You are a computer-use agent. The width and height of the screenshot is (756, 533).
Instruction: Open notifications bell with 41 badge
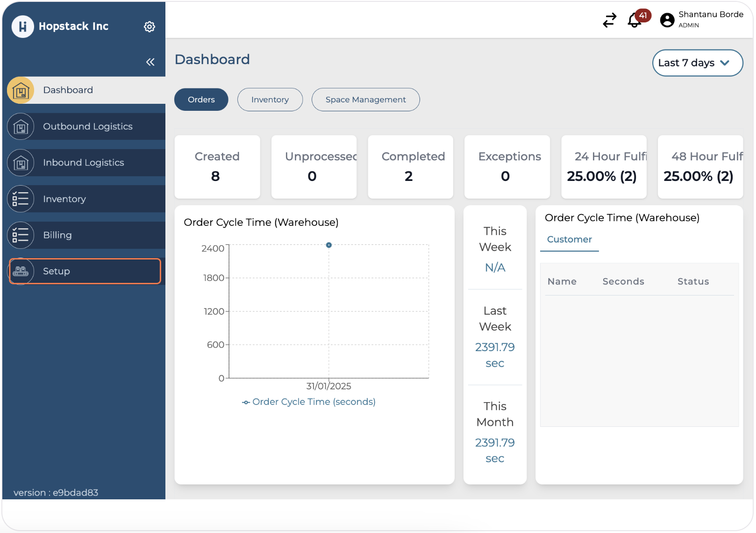635,20
